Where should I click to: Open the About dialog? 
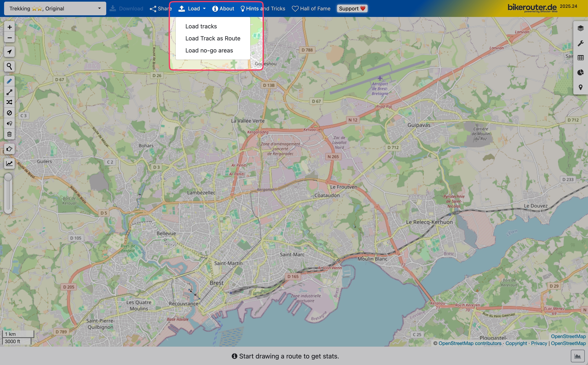(223, 8)
